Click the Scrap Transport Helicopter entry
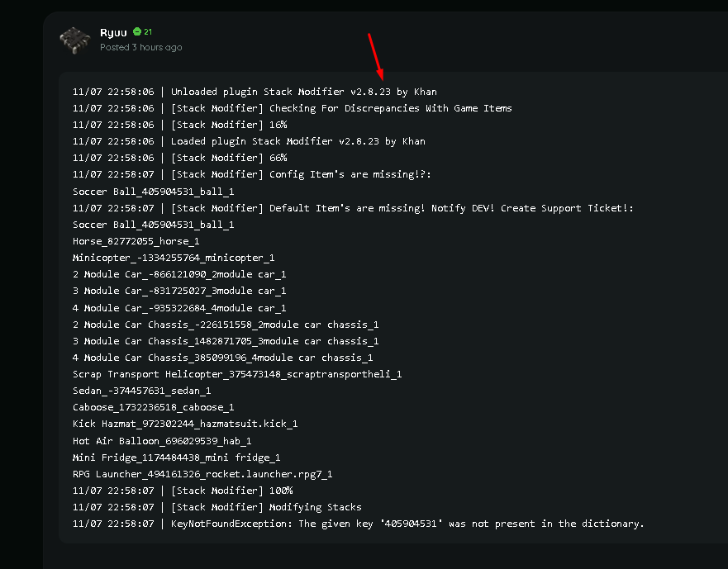728x569 pixels. coord(237,374)
